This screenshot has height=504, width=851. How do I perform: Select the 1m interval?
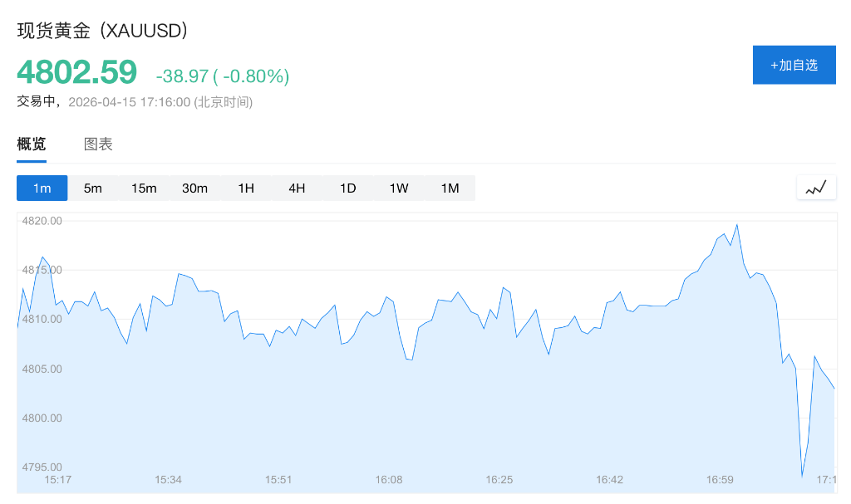(x=42, y=188)
